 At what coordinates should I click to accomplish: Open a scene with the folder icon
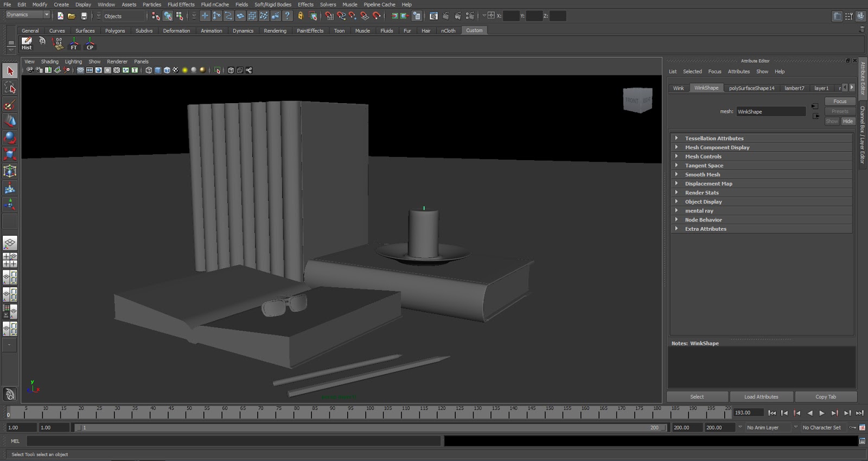coord(72,16)
